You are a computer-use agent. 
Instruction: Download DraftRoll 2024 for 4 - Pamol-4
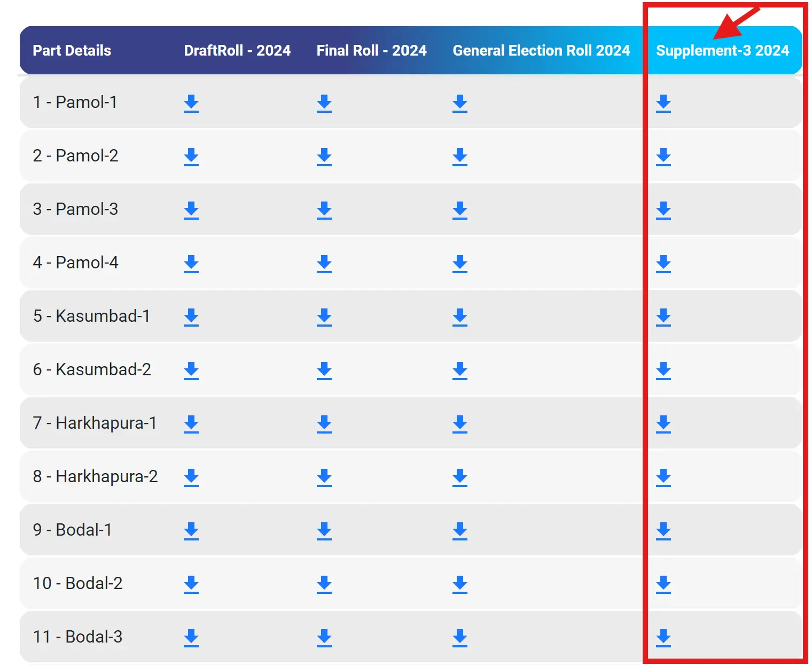191,264
